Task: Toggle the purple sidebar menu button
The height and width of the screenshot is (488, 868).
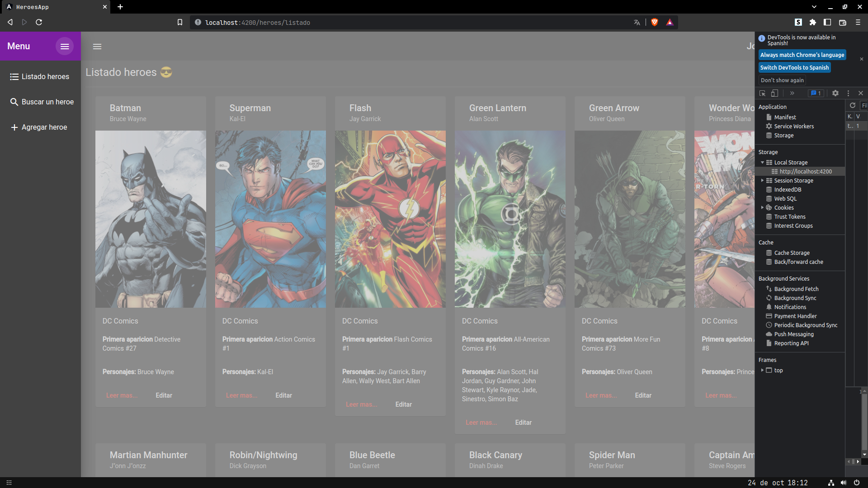Action: pyautogui.click(x=65, y=46)
